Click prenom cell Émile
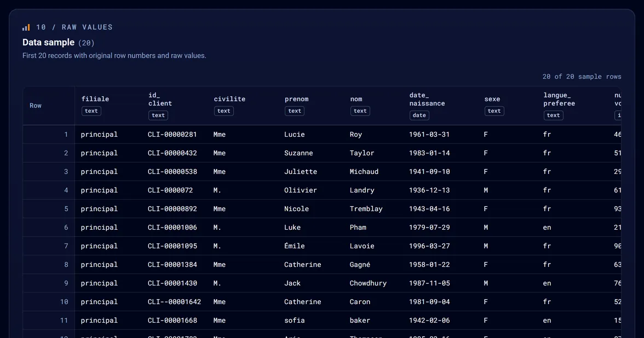644x338 pixels. 295,246
